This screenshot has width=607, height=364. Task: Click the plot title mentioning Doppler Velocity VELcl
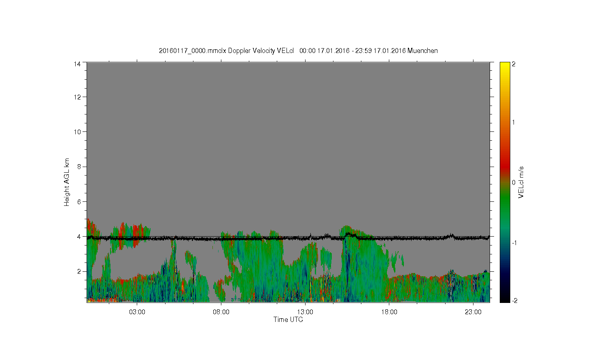click(x=298, y=51)
